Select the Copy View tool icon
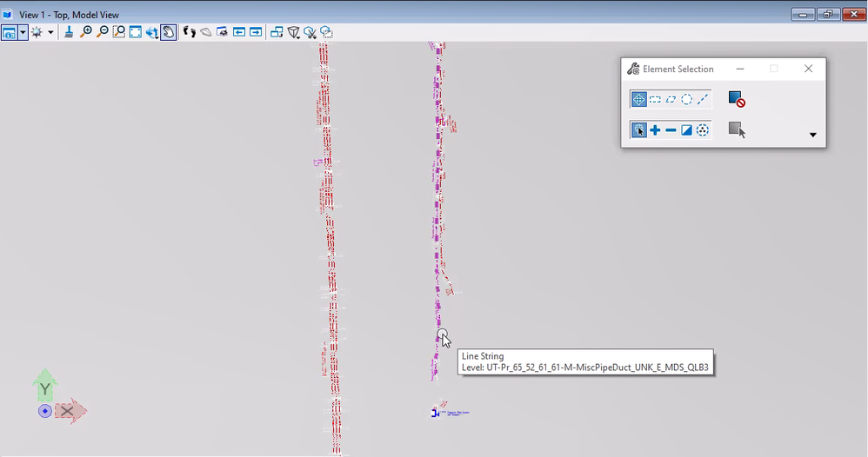 click(x=277, y=33)
